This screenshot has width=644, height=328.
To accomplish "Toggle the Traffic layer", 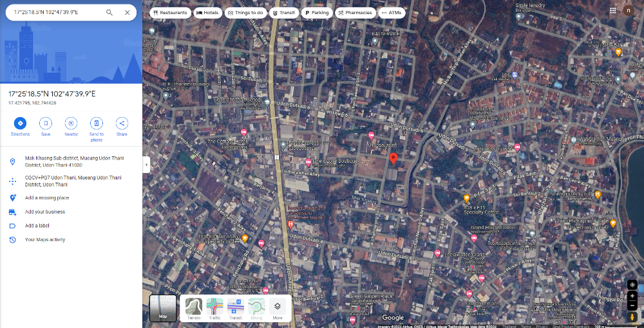I will tap(214, 309).
